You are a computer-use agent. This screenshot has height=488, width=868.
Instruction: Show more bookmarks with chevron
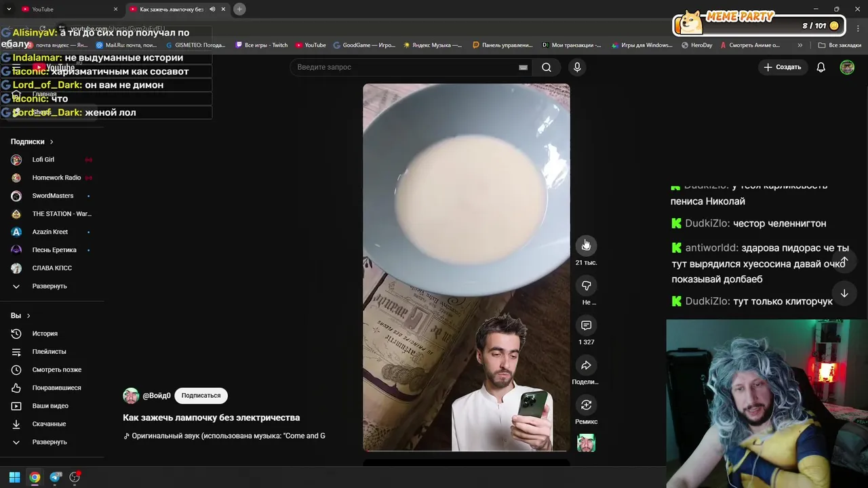pos(800,45)
